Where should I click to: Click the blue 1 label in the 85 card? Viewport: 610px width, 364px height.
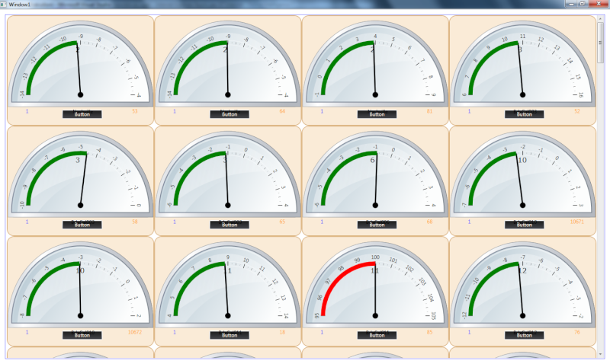pos(322,332)
